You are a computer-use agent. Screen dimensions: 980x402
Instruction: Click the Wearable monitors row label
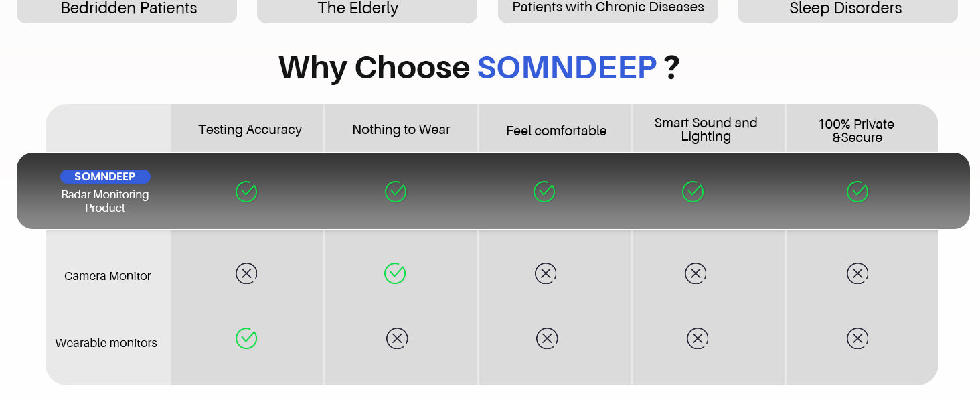[x=106, y=343]
